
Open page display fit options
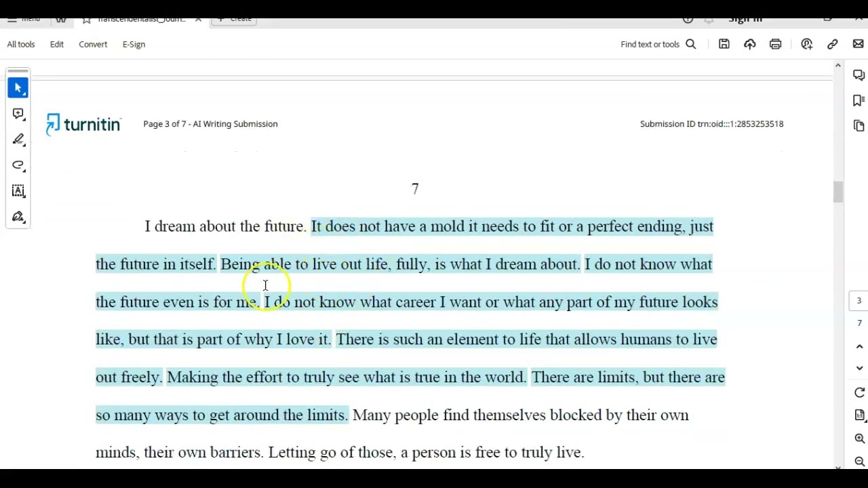coord(859,415)
